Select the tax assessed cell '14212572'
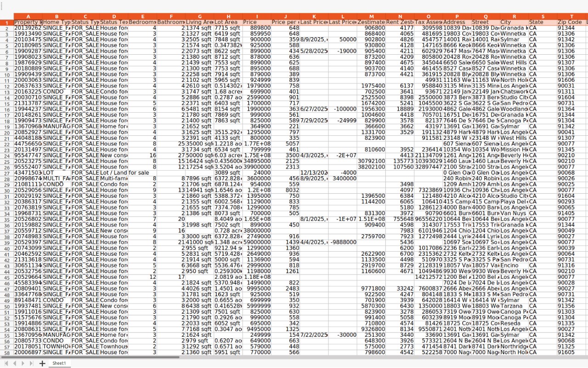Screen dimensions: 588x368 428,277
